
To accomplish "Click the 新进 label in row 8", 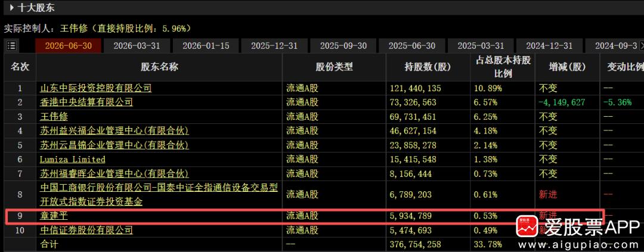I will [x=548, y=195].
